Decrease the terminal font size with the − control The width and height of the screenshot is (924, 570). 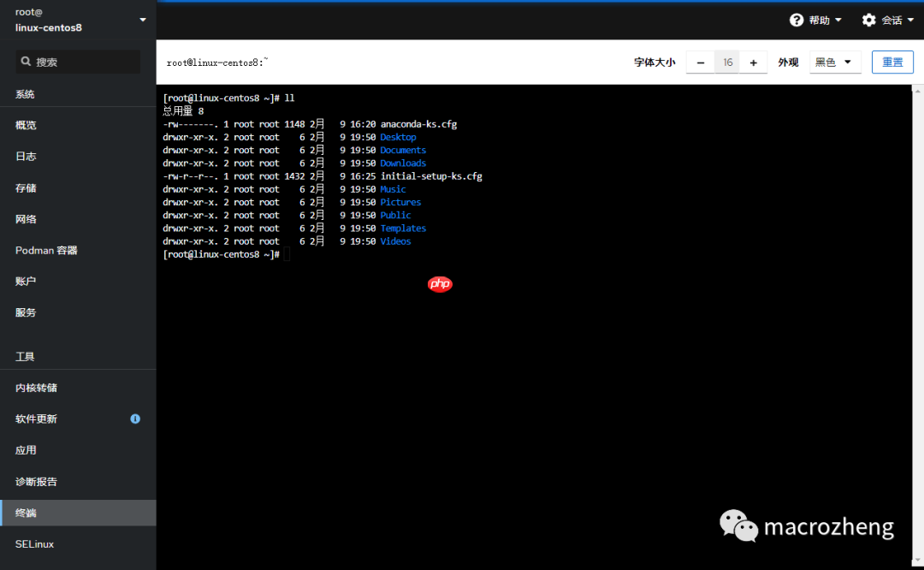tap(700, 62)
